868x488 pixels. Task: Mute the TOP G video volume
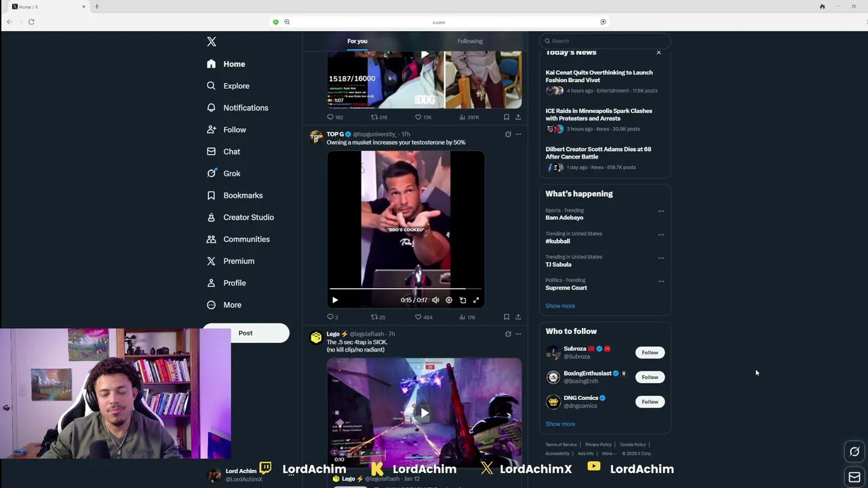(x=435, y=300)
